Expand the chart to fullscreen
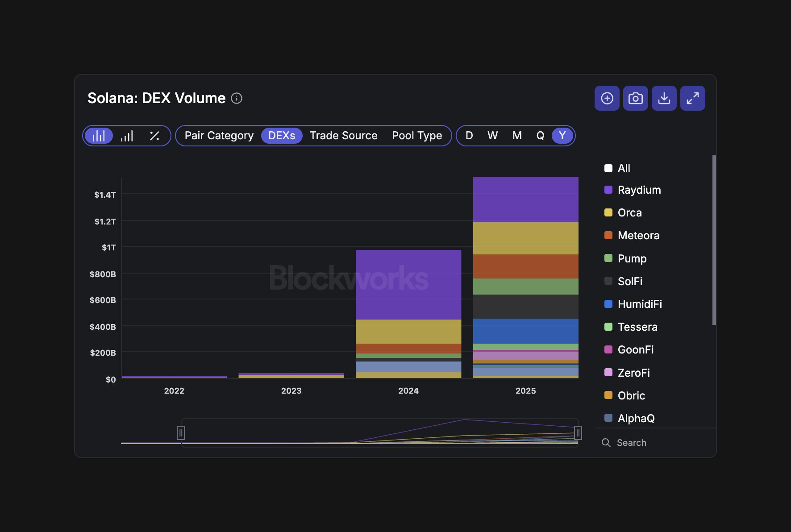Screen dimensions: 791x532 [x=692, y=98]
